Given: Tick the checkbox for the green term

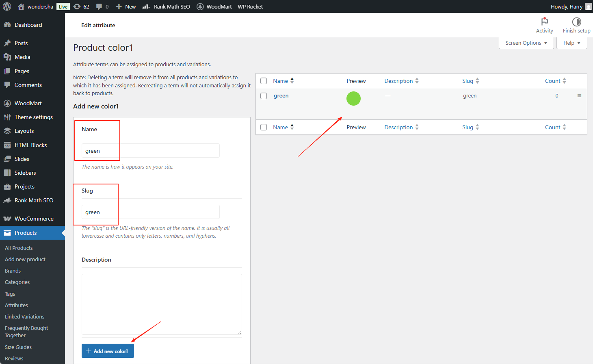Looking at the screenshot, I should pos(264,96).
